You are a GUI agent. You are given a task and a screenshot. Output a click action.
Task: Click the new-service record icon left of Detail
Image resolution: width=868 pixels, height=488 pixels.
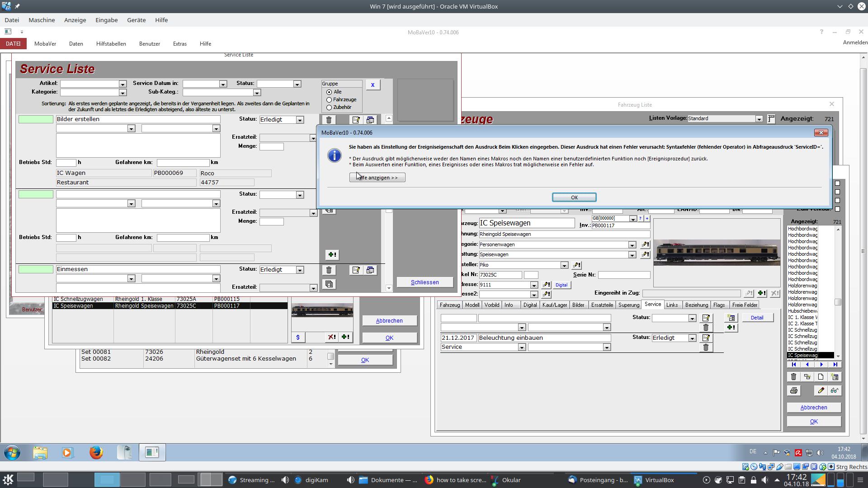coord(731,318)
